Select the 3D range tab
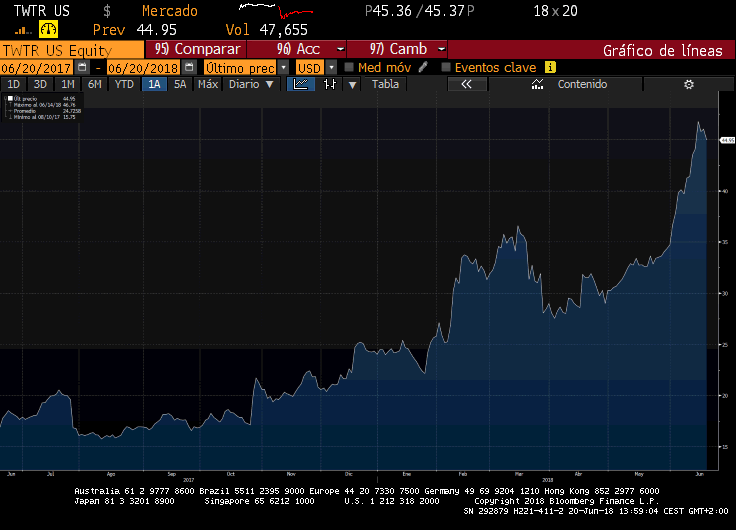The width and height of the screenshot is (736, 530). click(x=40, y=84)
